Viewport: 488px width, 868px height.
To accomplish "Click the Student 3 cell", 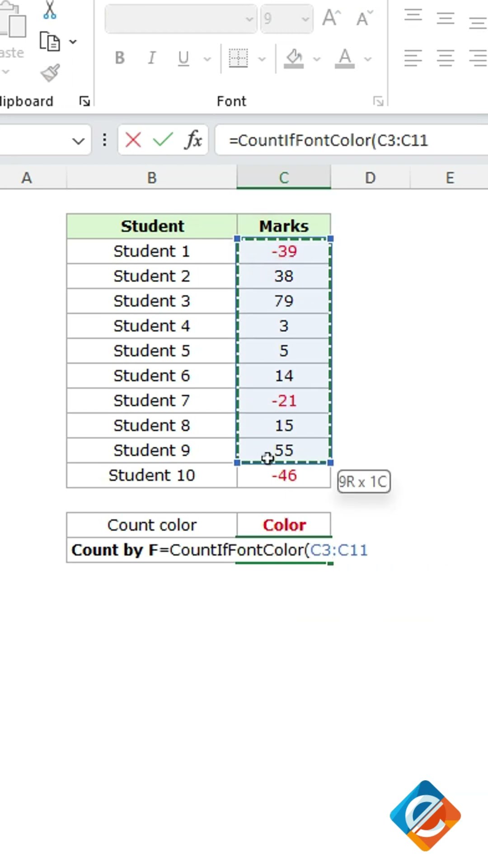I will click(x=152, y=301).
